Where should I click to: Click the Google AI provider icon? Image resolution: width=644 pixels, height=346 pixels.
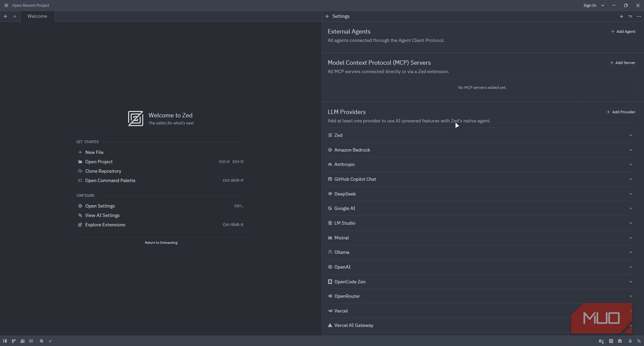click(x=330, y=209)
